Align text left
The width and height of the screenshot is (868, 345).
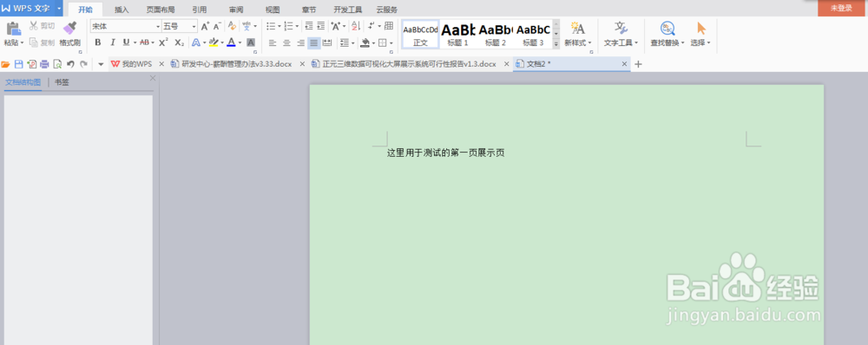pyautogui.click(x=272, y=42)
